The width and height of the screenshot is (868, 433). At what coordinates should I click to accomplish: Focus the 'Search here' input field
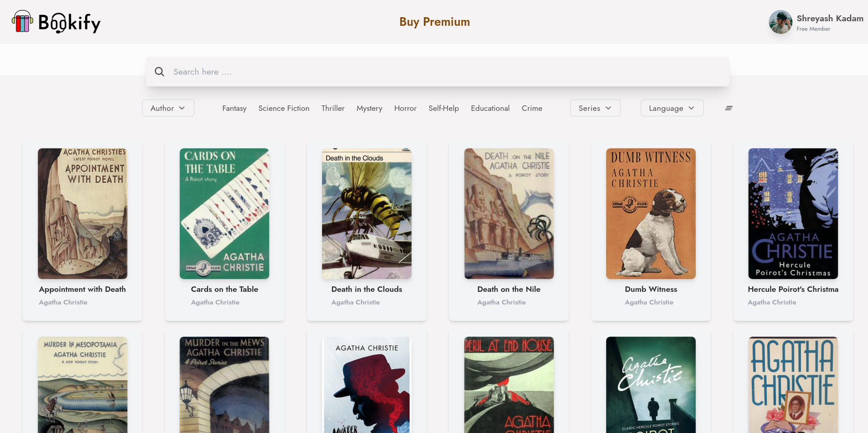437,71
